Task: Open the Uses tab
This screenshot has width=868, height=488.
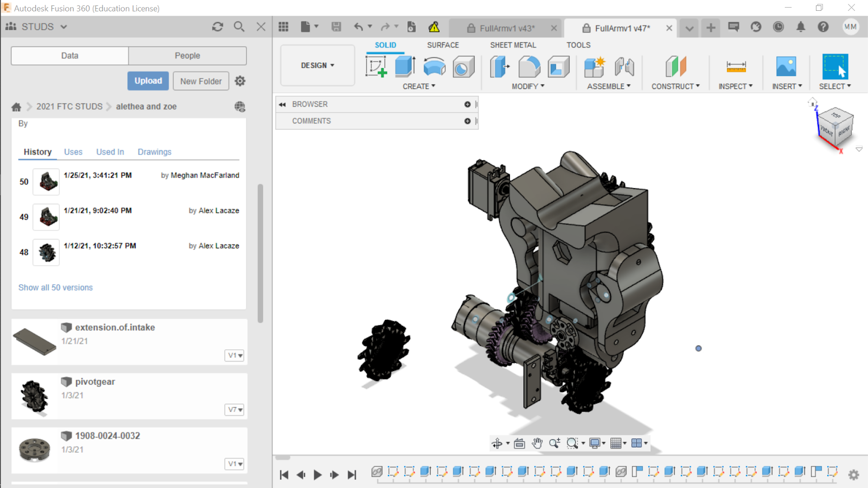Action: coord(73,152)
